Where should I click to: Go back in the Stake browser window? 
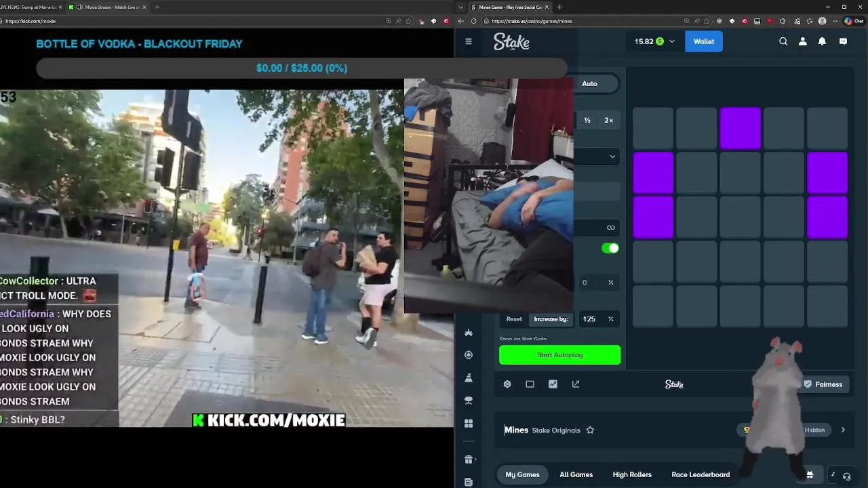tap(461, 21)
